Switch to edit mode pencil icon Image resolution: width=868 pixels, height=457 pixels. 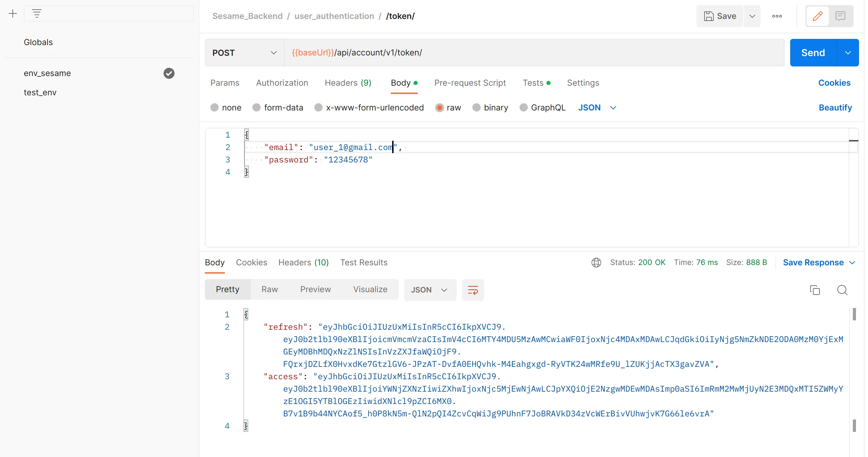coord(817,16)
